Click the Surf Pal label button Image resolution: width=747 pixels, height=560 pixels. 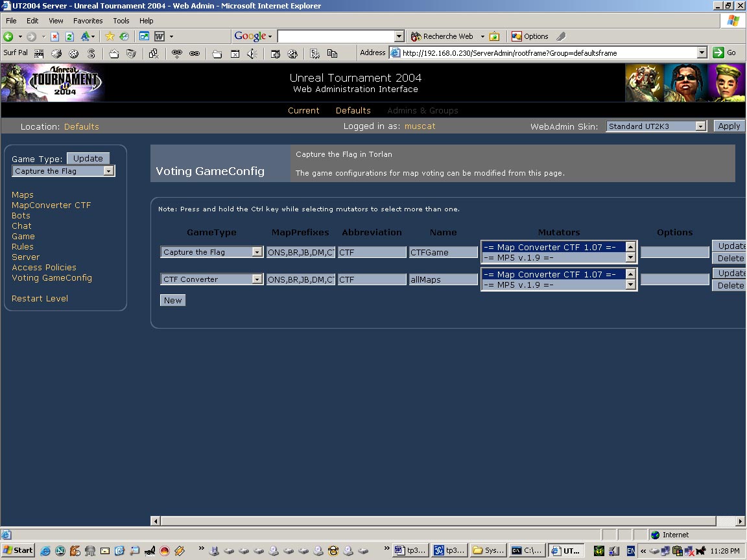16,52
